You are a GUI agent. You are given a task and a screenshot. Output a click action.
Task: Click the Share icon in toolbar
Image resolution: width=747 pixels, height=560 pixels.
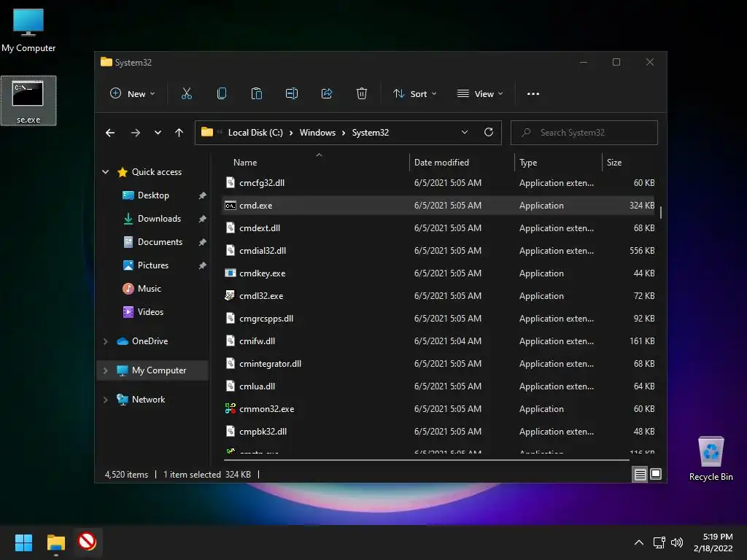tap(327, 94)
